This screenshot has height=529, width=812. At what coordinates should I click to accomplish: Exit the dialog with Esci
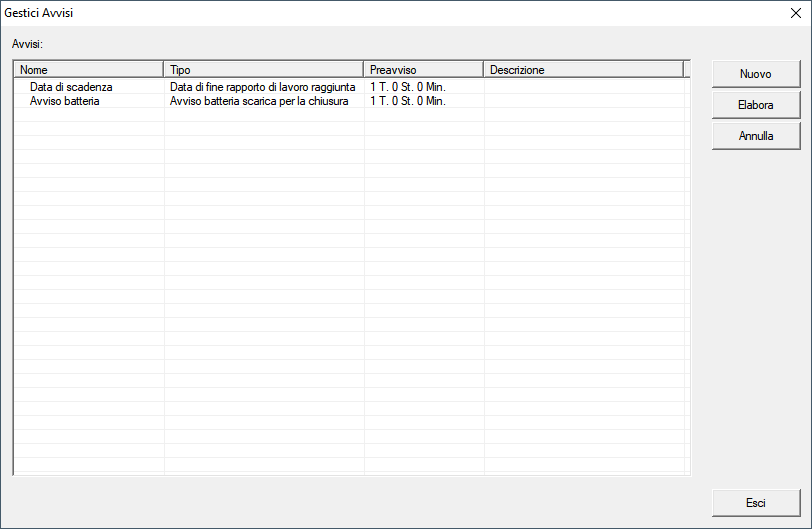(x=755, y=502)
